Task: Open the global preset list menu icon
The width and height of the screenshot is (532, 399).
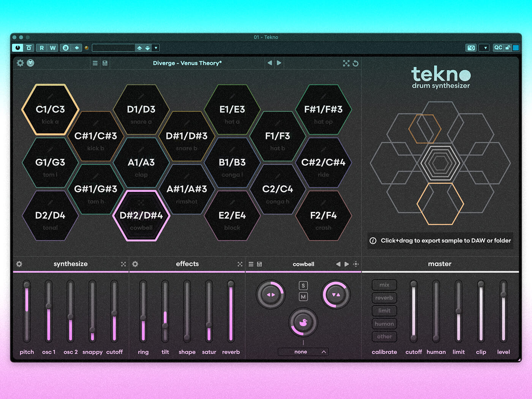Action: point(95,63)
